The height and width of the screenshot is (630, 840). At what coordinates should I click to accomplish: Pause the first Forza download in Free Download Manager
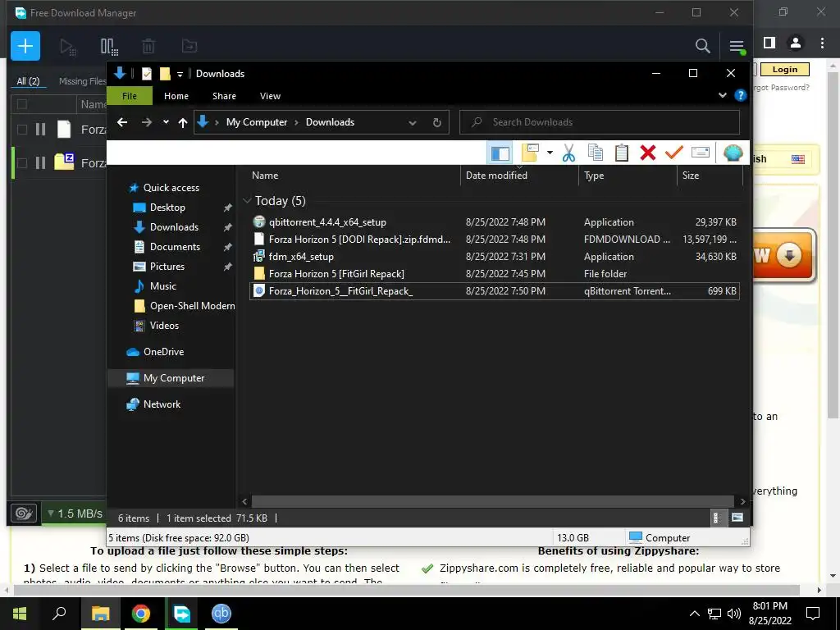(40, 129)
